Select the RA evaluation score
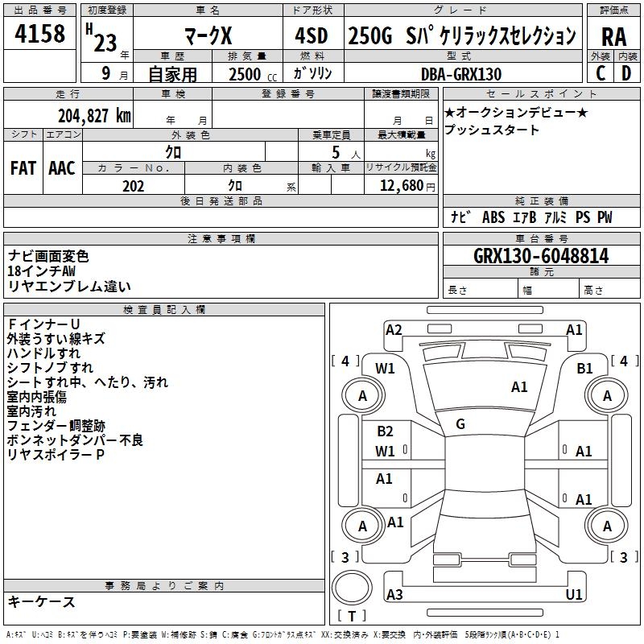Viewport: 644px width, 644px height. [613, 36]
